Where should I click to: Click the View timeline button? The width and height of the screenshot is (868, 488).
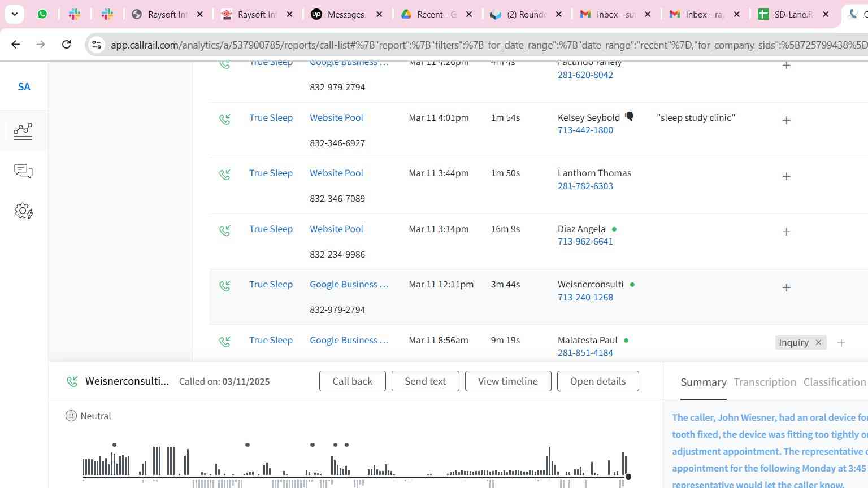click(x=507, y=381)
